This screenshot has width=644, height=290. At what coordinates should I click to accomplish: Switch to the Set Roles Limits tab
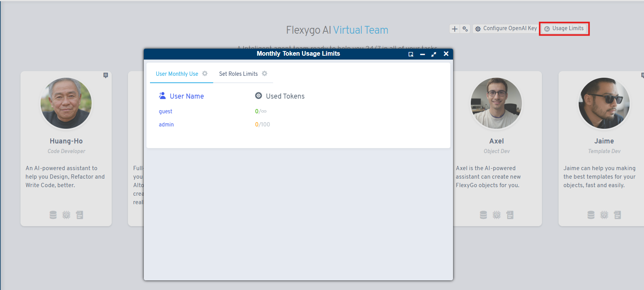click(x=238, y=74)
